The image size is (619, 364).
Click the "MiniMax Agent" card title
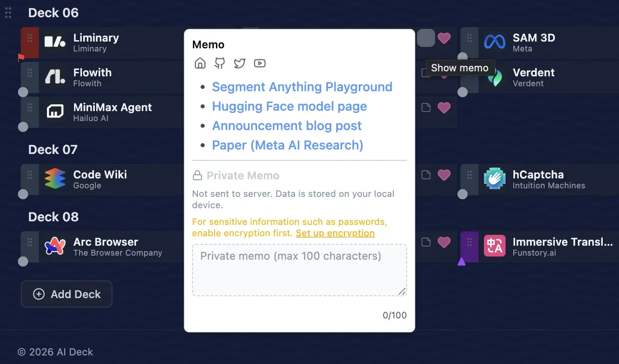coord(113,107)
